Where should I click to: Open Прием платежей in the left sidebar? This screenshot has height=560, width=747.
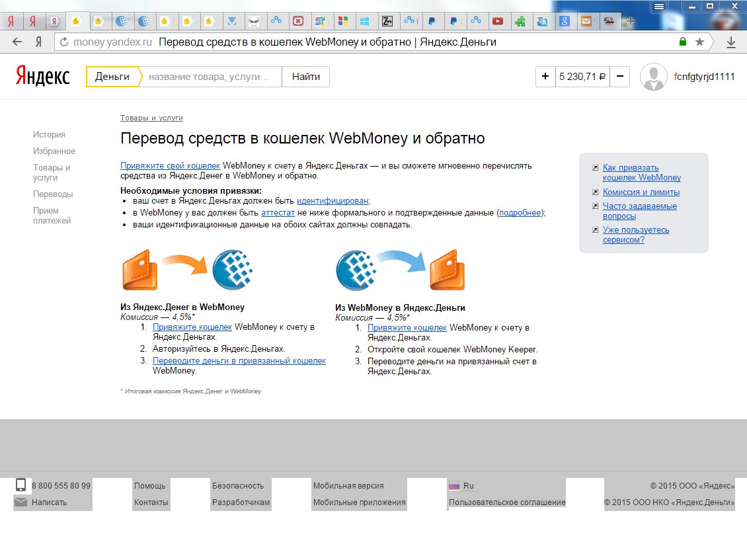tap(52, 216)
